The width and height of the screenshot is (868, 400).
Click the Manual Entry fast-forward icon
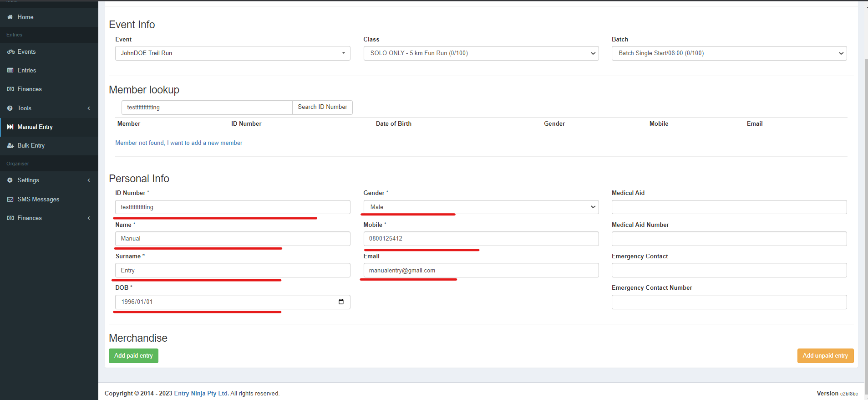pos(10,127)
